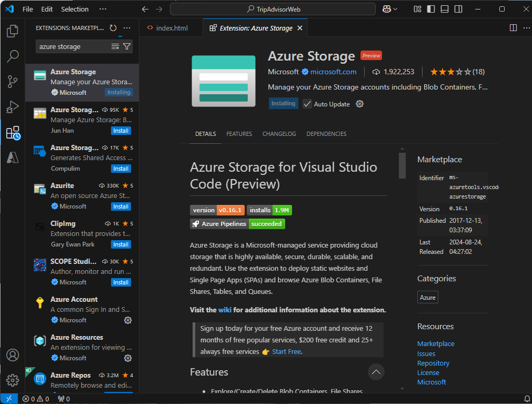Screen dimensions: 532x404
Task: Open Source Control view
Action: point(13,82)
